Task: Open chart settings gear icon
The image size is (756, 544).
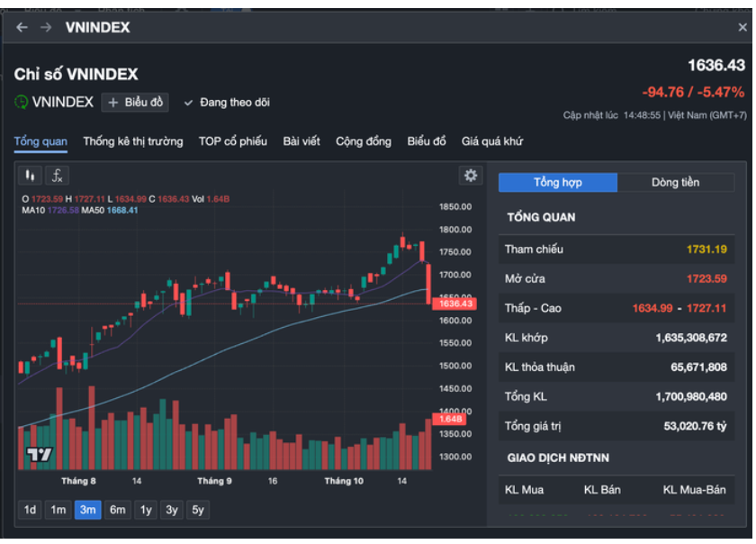Action: click(470, 176)
